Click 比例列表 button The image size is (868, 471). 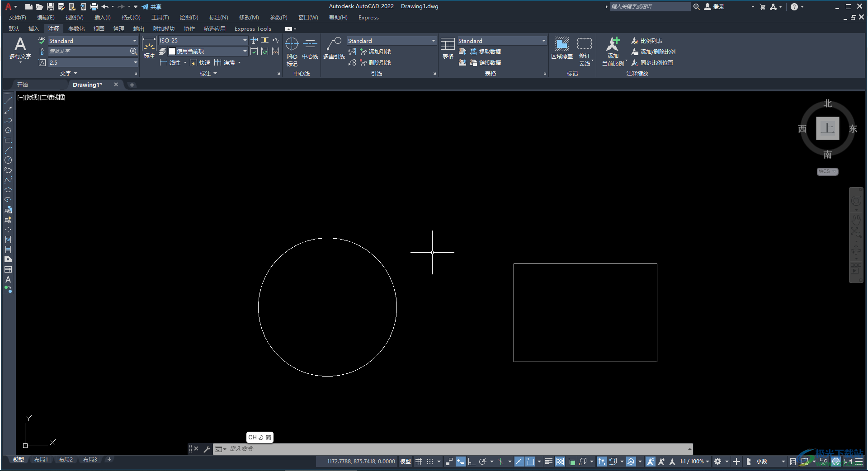pos(647,41)
